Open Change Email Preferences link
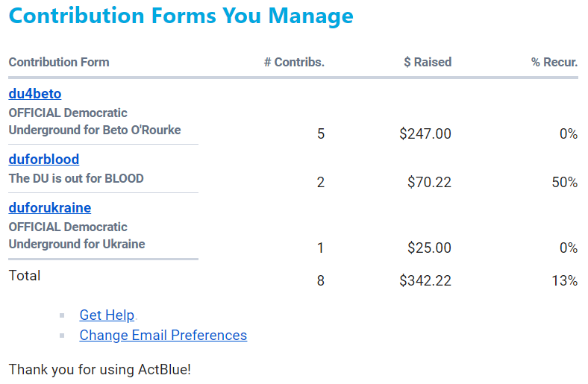Screen dimensions: 588x384 (x=163, y=335)
